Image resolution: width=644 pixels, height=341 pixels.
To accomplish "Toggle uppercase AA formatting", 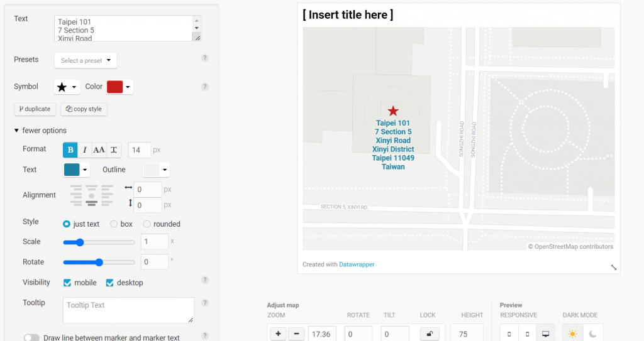I will pos(99,150).
